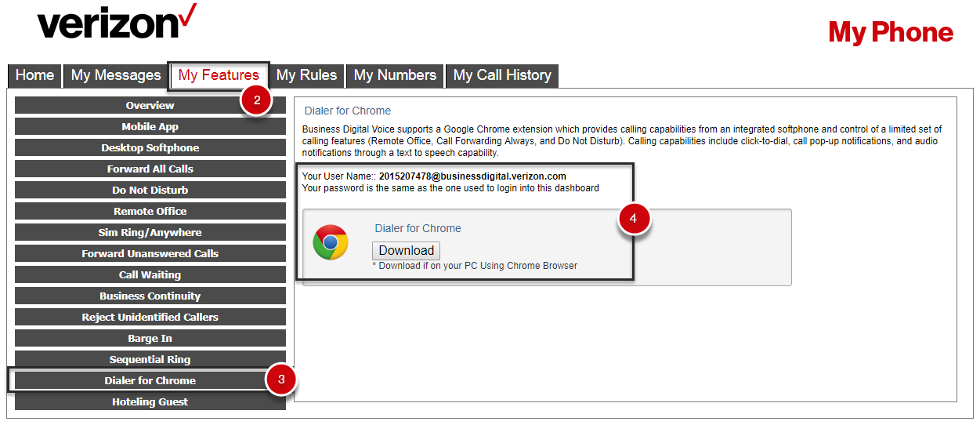This screenshot has width=980, height=425.
Task: View the My Call History tab
Action: 502,75
